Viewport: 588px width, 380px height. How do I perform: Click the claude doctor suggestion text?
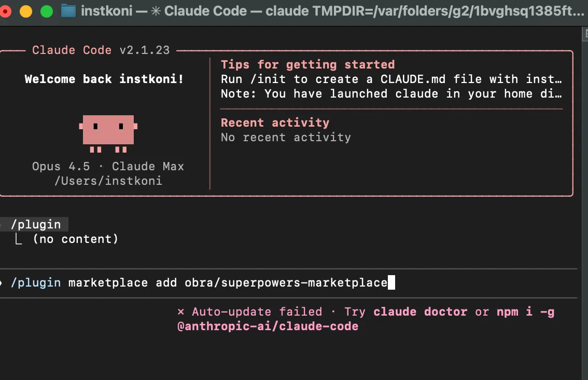pos(420,311)
